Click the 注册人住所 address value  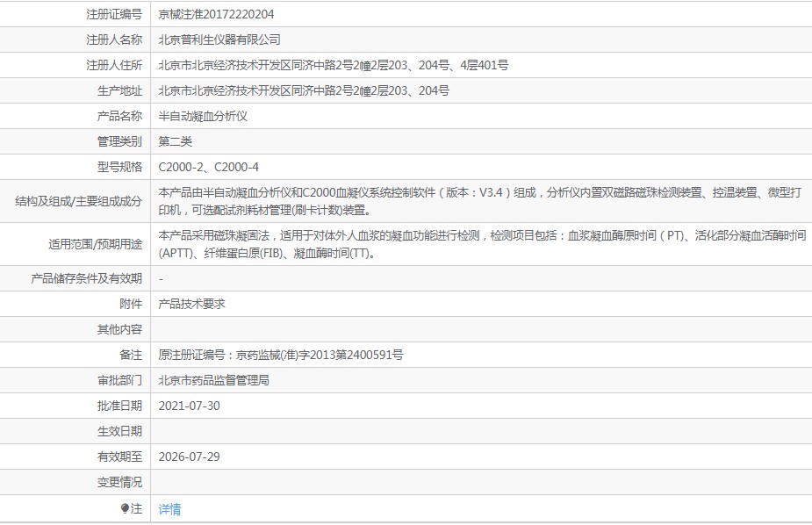[333, 65]
